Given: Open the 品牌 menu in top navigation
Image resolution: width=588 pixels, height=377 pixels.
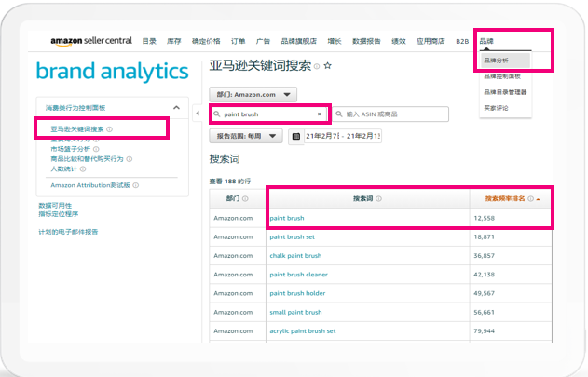Looking at the screenshot, I should (486, 41).
